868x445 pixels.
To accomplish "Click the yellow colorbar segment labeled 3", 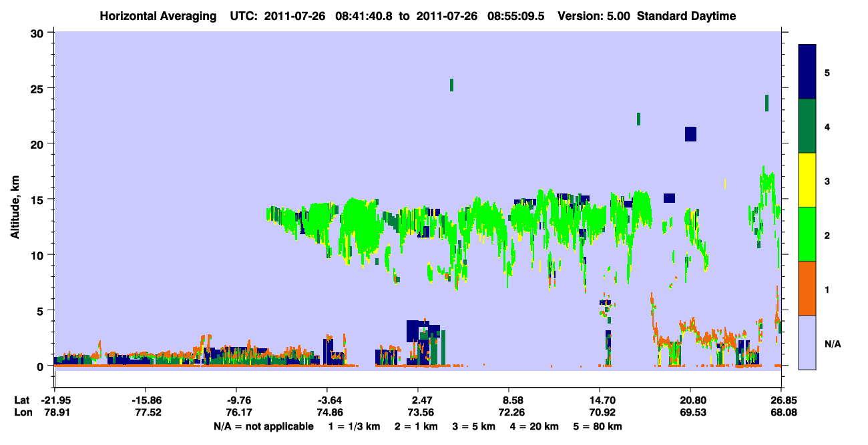I will point(807,180).
